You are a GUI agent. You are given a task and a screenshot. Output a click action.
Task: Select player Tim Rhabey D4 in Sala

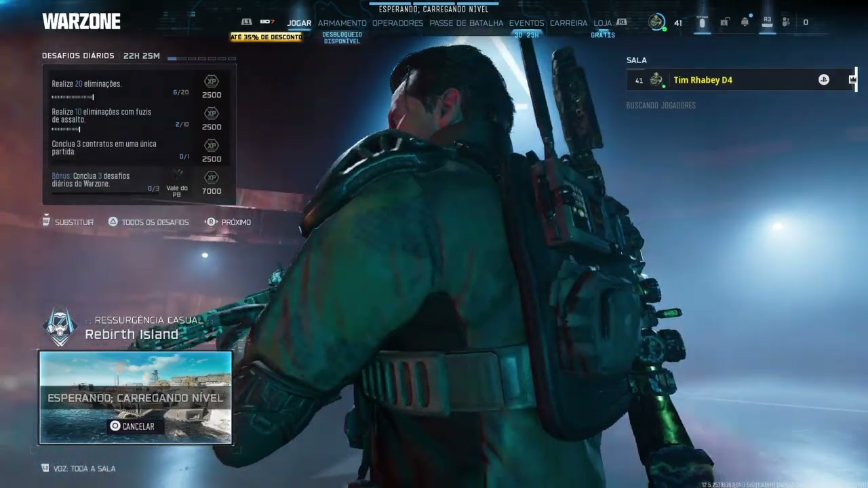point(741,80)
